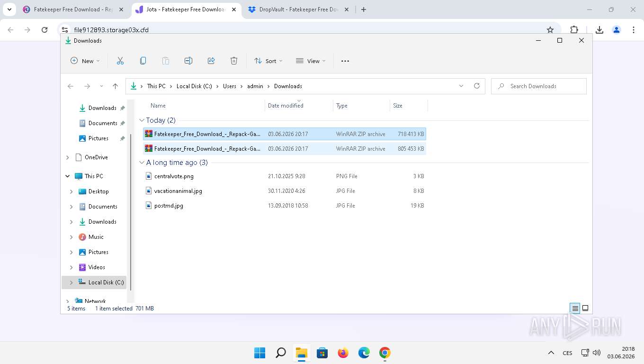Click the Rename icon in Explorer toolbar
This screenshot has width=644, height=364.
(x=188, y=61)
